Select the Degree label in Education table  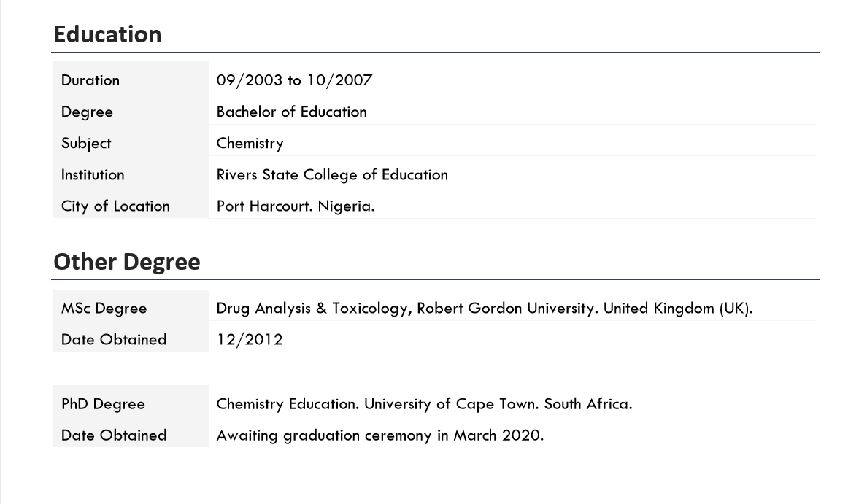pos(87,112)
